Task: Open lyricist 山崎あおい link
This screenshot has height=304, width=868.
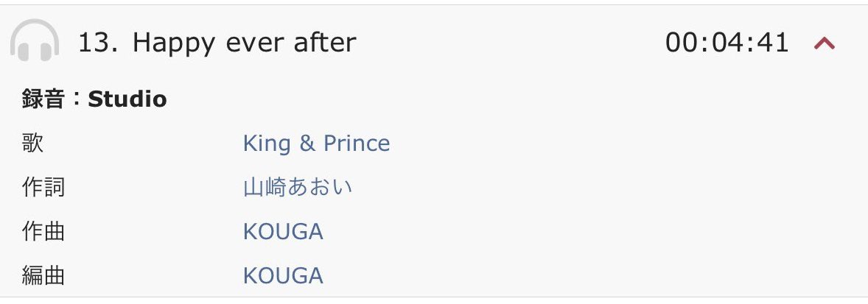Action: click(298, 188)
